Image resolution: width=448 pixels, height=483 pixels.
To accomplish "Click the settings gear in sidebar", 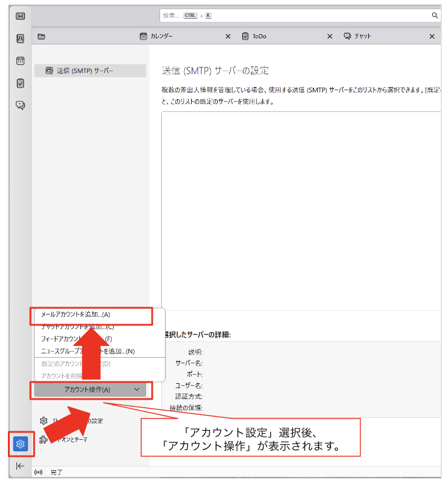I will pyautogui.click(x=20, y=444).
